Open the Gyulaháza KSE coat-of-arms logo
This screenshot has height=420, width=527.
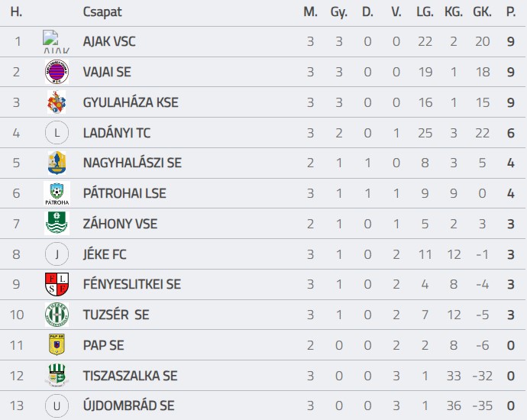[57, 102]
